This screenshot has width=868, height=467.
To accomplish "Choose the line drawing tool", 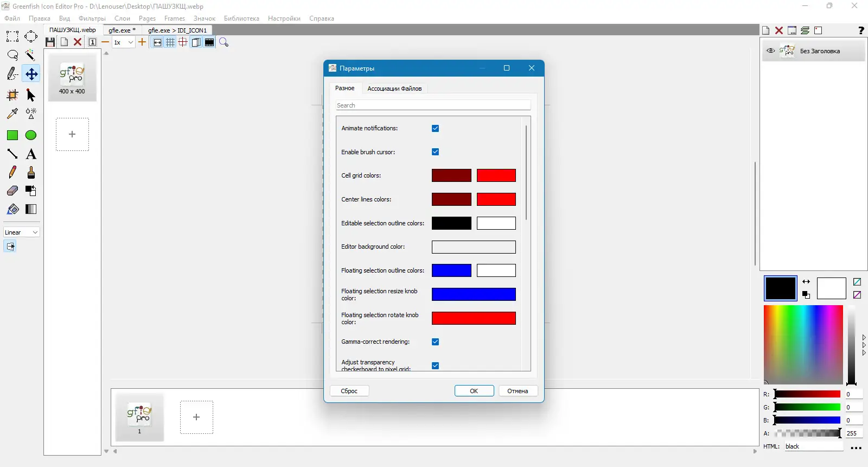I will click(12, 154).
